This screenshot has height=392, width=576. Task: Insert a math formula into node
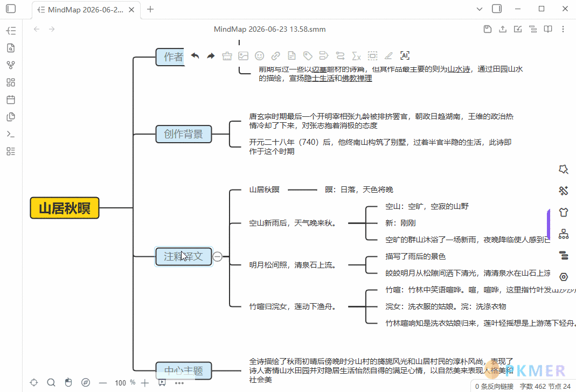click(356, 56)
